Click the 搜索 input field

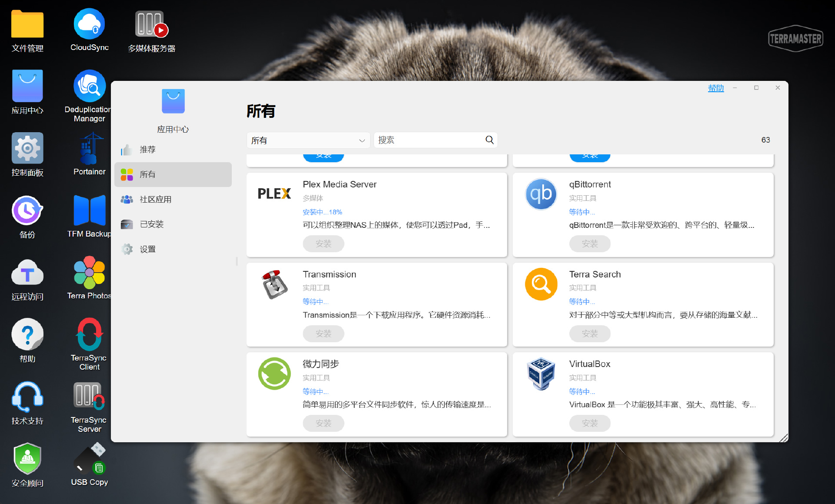click(x=428, y=140)
